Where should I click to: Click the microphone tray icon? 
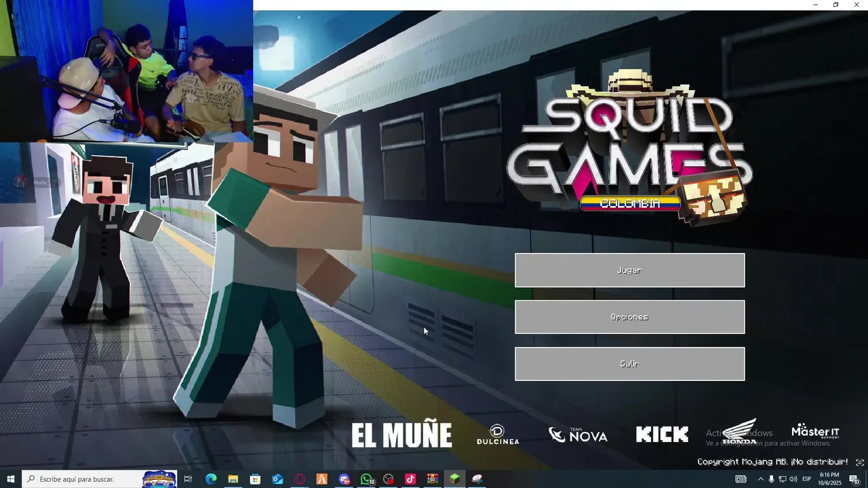coord(771,479)
